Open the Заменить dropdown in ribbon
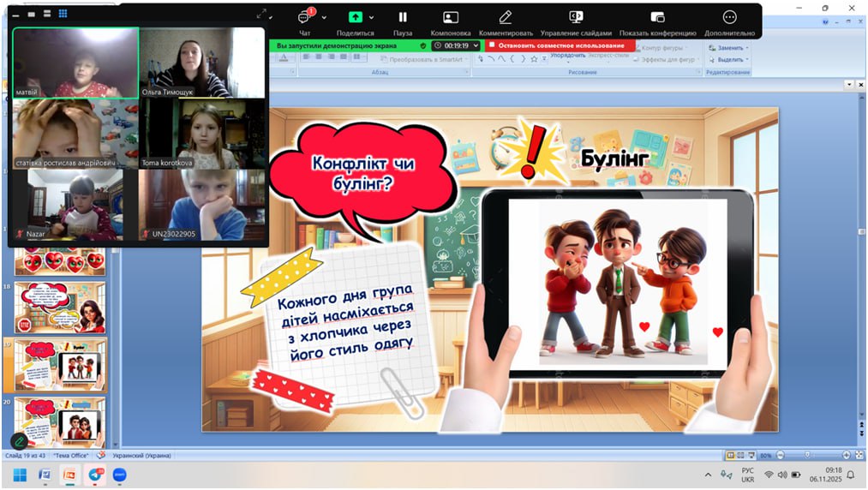The width and height of the screenshot is (868, 490). pos(731,48)
